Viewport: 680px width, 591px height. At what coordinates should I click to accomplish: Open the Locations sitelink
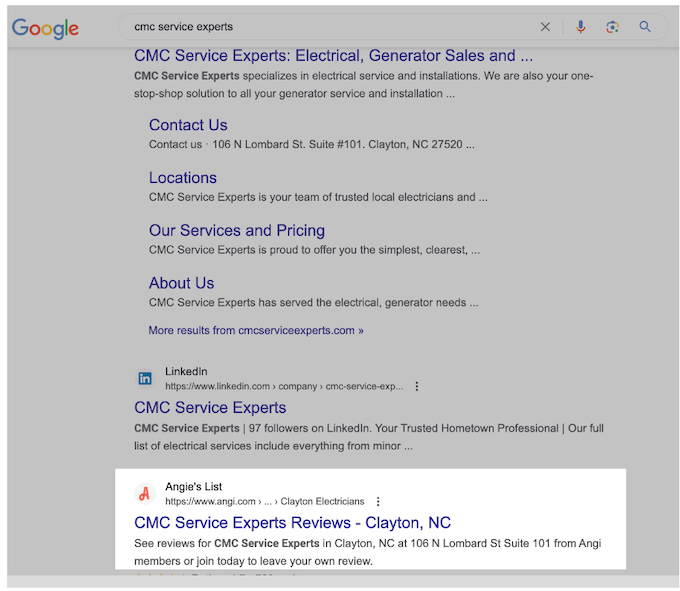(183, 178)
